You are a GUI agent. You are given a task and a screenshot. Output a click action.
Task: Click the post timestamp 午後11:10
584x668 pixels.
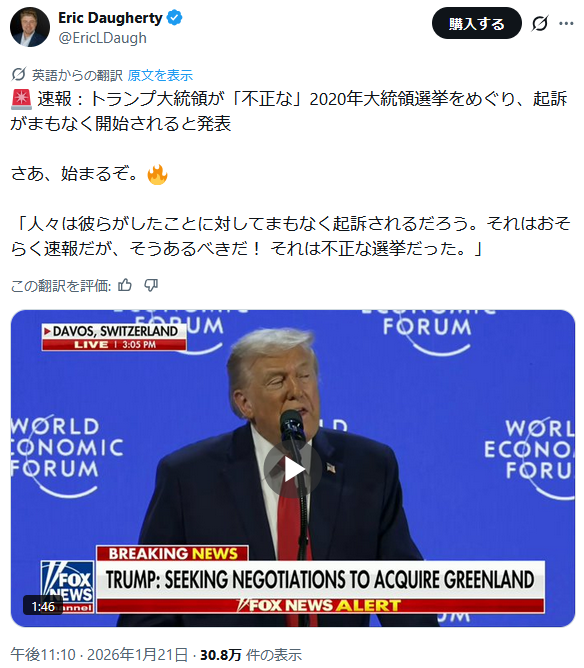43,654
